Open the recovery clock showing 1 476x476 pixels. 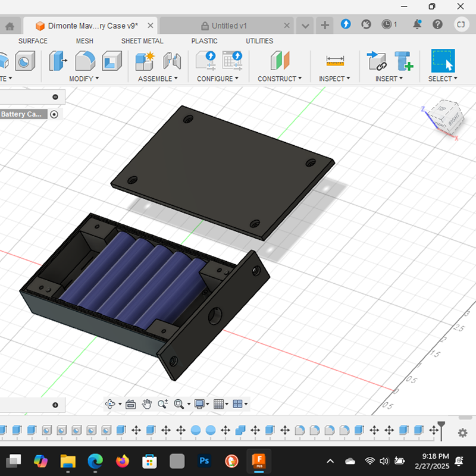point(389,24)
